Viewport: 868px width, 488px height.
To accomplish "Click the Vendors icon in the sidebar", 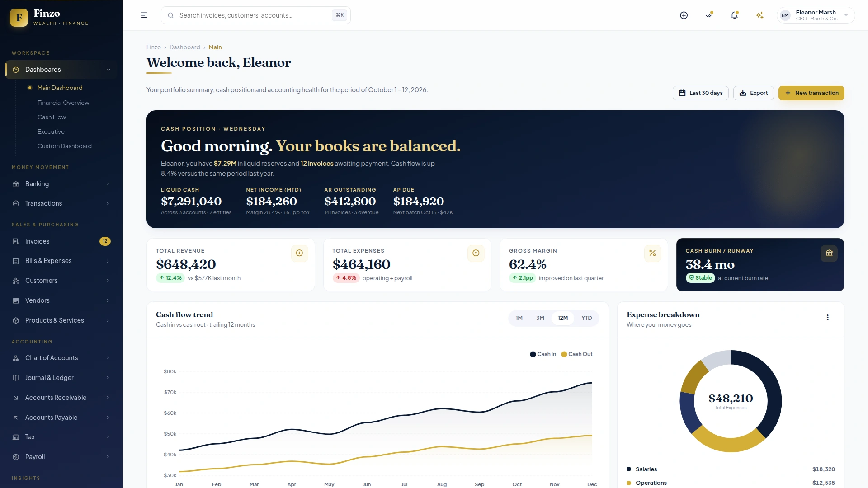I will click(16, 300).
